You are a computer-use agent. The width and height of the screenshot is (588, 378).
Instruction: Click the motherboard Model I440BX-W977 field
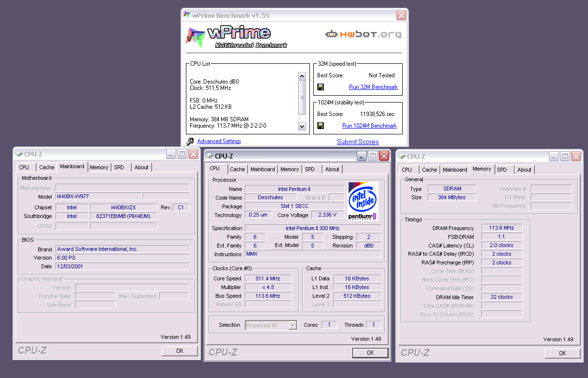pyautogui.click(x=98, y=196)
